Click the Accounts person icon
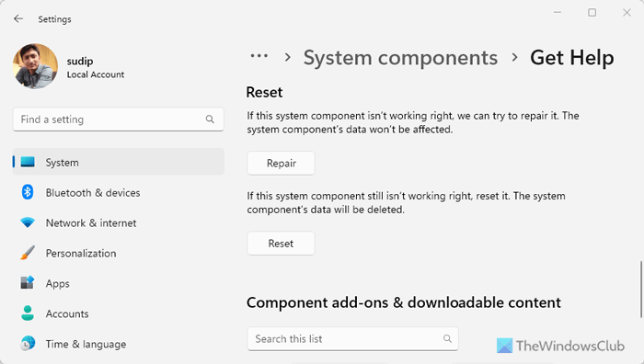The height and width of the screenshot is (364, 644). [28, 313]
